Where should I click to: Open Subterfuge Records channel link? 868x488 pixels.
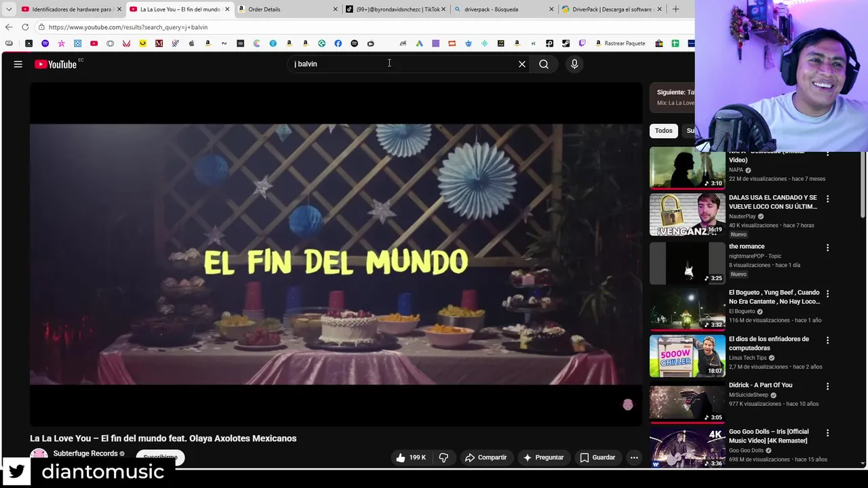(x=85, y=453)
